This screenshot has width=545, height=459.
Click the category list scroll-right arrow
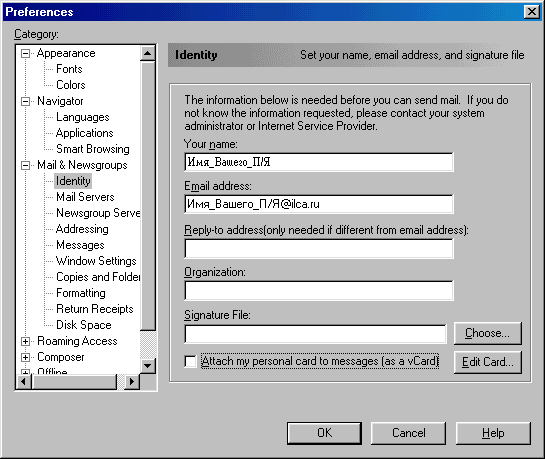click(132, 382)
